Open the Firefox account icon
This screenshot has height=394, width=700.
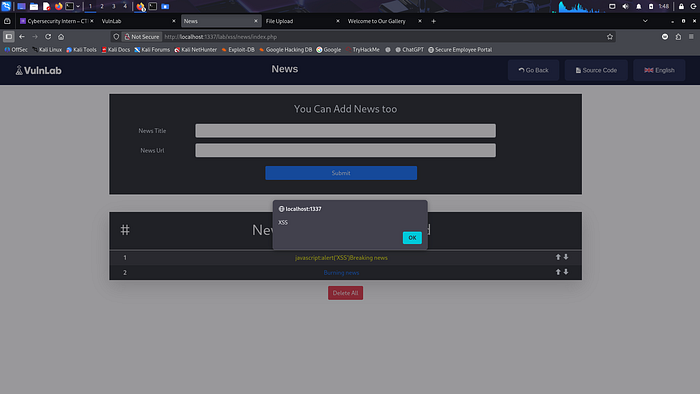click(x=665, y=37)
